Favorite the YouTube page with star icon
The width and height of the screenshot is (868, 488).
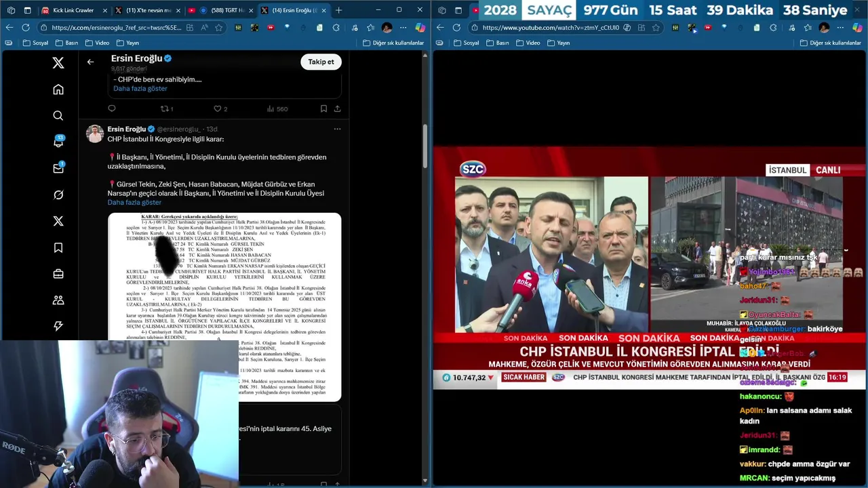(656, 27)
